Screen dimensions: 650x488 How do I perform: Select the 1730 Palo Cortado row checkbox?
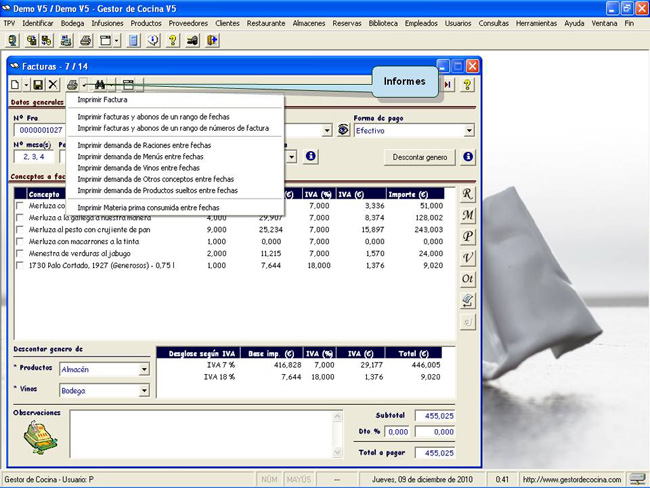coord(20,266)
